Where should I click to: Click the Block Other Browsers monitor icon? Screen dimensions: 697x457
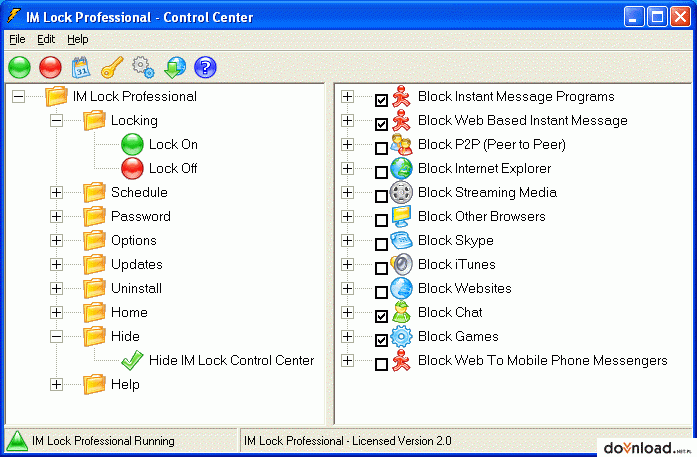[x=401, y=216]
